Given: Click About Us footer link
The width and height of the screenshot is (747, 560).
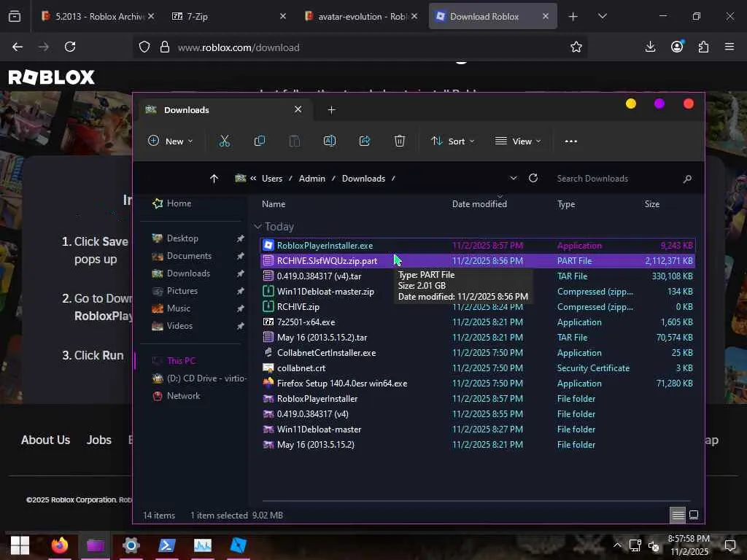Looking at the screenshot, I should (46, 440).
